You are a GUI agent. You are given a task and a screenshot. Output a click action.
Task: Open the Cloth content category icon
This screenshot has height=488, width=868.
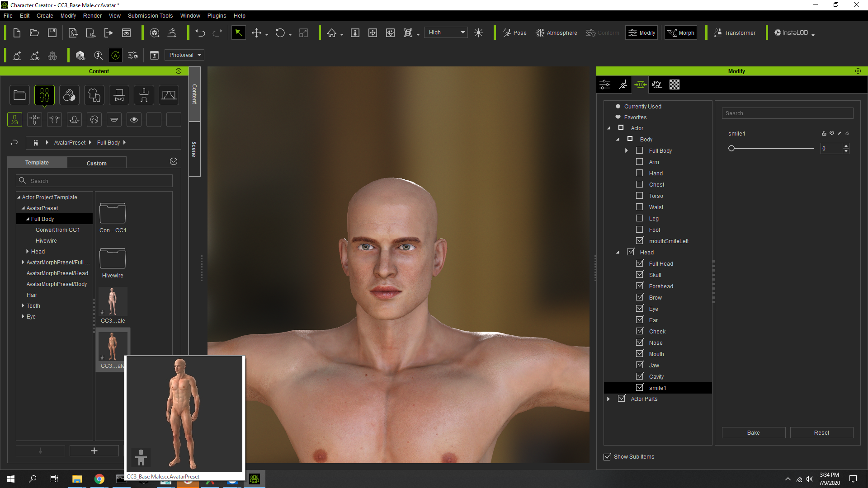(x=94, y=95)
